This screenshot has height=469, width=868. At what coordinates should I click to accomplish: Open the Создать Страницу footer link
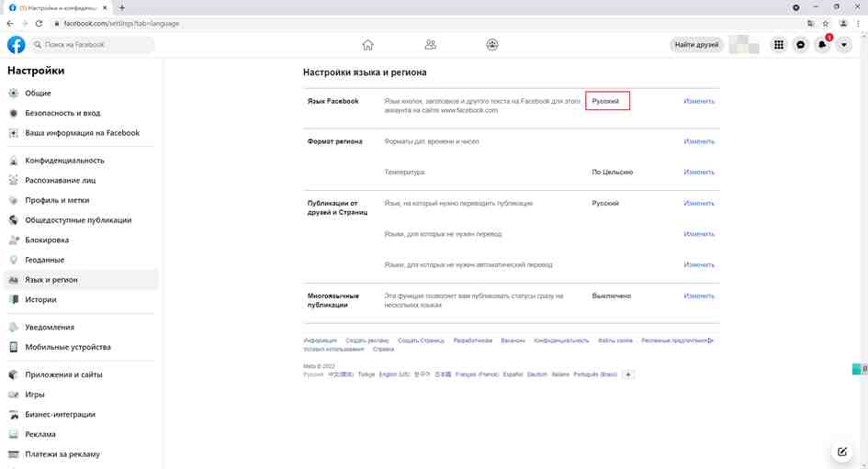tap(421, 341)
